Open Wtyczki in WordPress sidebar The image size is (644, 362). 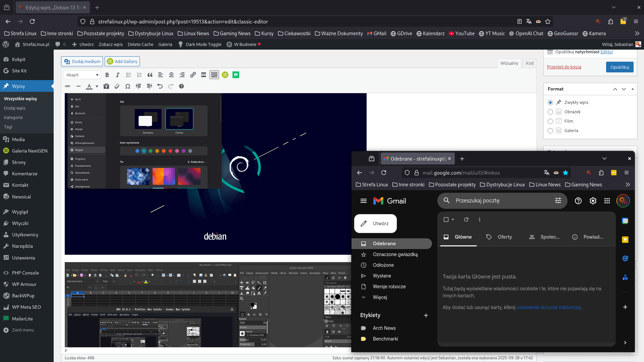[20, 224]
